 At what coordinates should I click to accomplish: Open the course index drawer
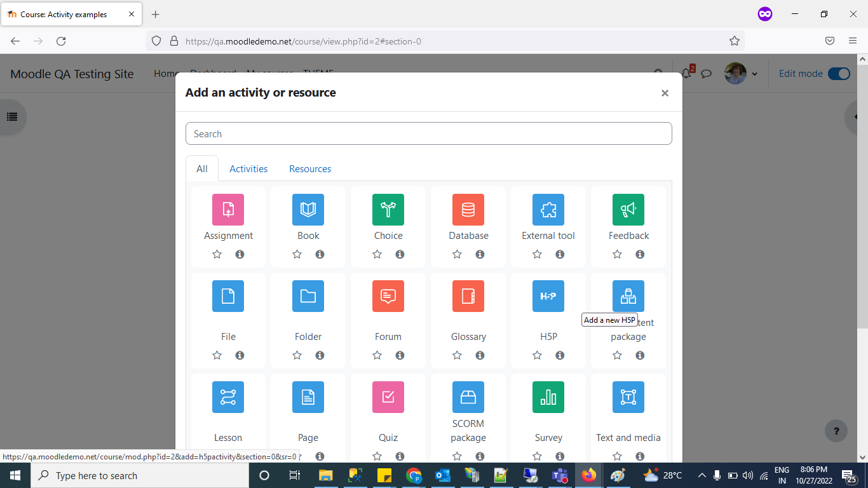pos(11,117)
